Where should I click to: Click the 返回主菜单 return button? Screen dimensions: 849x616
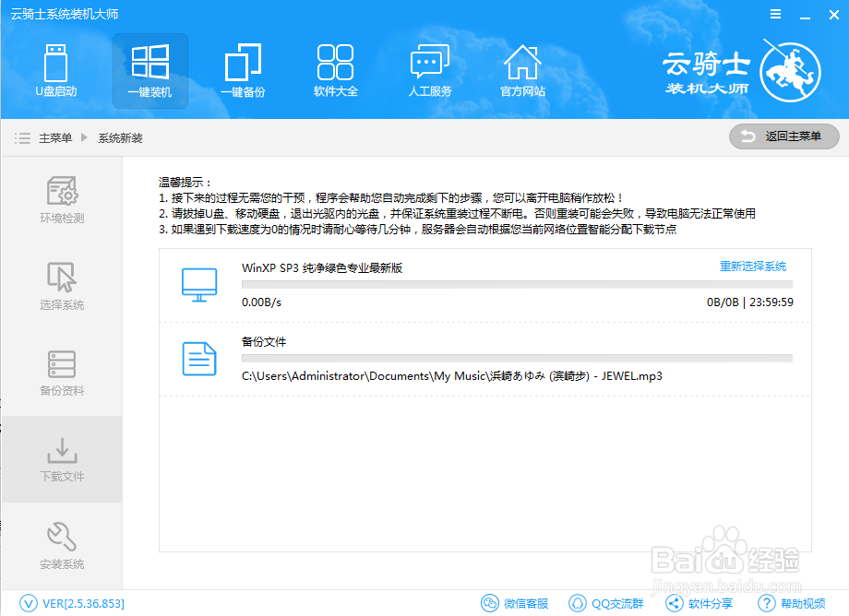click(783, 136)
